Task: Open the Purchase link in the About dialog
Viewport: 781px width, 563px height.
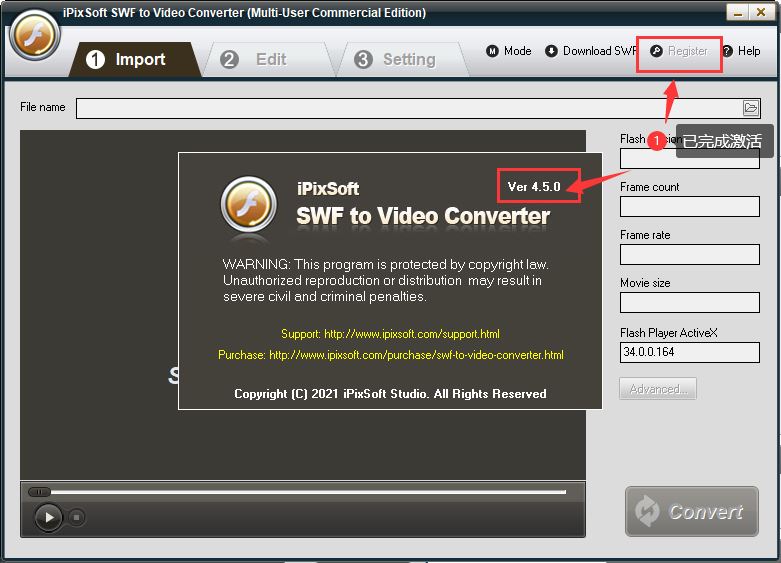Action: (x=391, y=355)
